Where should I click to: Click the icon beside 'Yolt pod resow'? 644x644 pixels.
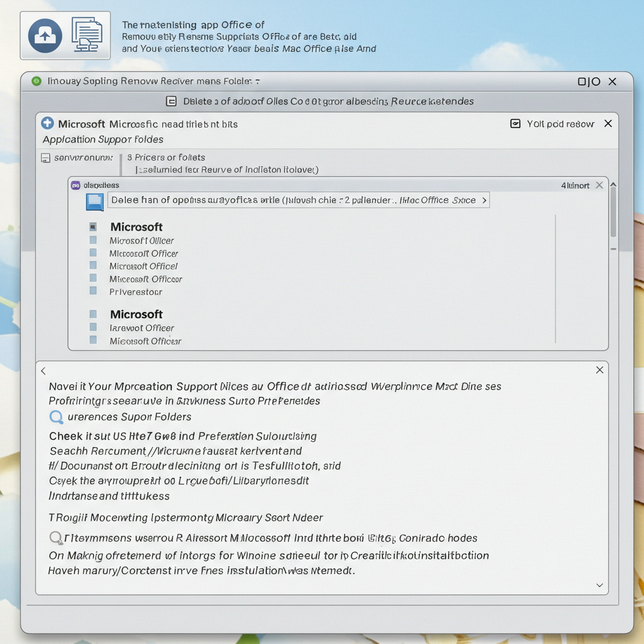515,124
